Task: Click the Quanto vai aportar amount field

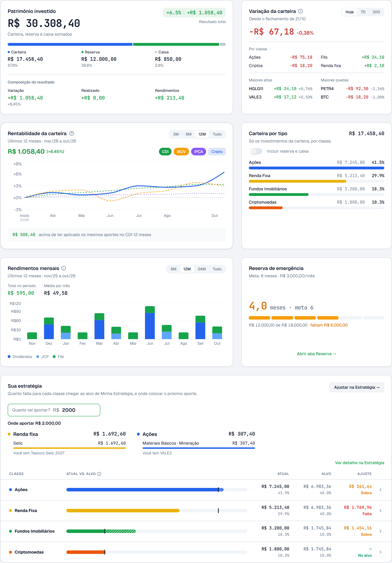Action: click(54, 410)
